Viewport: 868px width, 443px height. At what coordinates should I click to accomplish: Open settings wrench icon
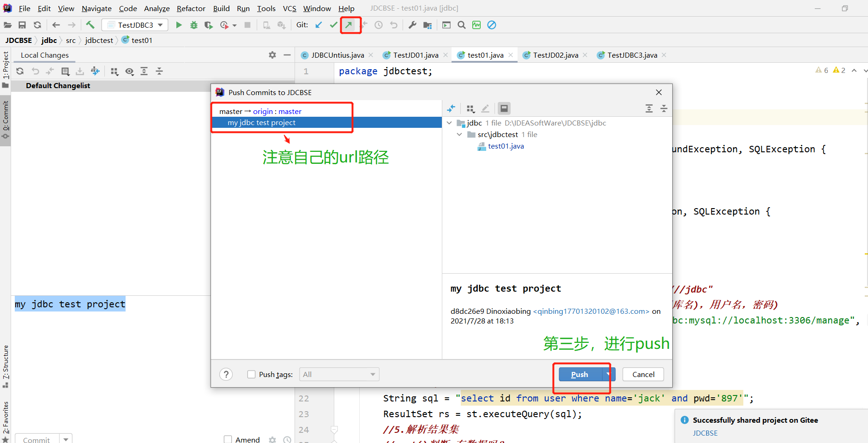(x=412, y=25)
